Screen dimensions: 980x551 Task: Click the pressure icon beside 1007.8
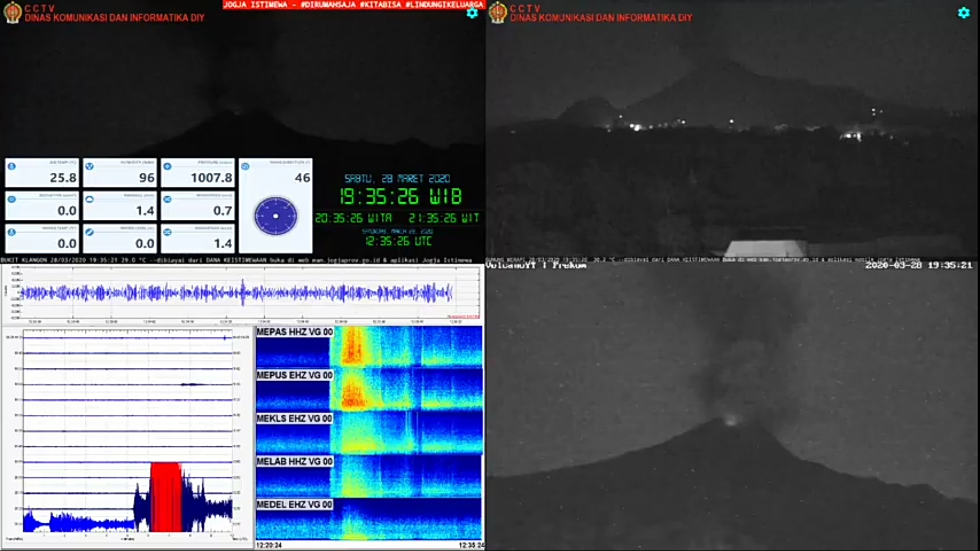pyautogui.click(x=167, y=166)
